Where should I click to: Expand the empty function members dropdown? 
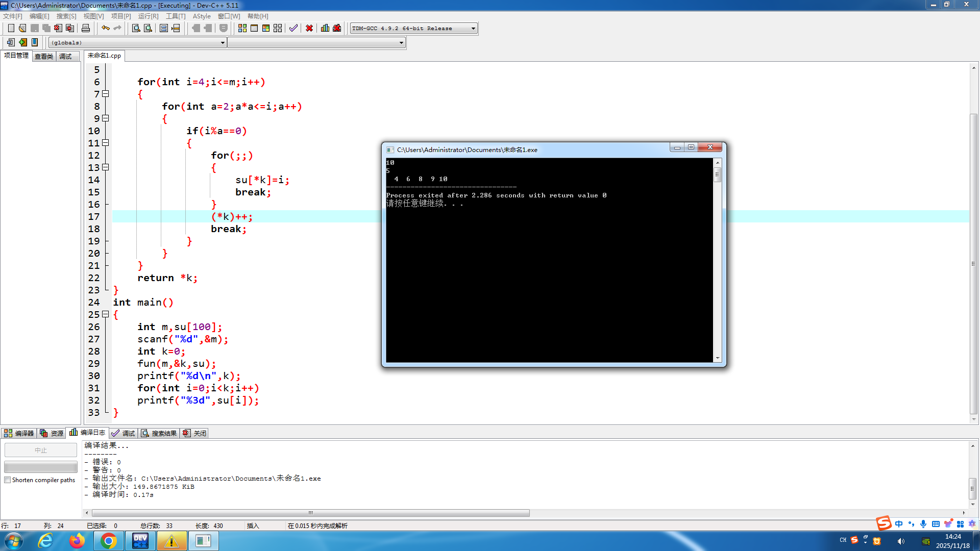[401, 43]
